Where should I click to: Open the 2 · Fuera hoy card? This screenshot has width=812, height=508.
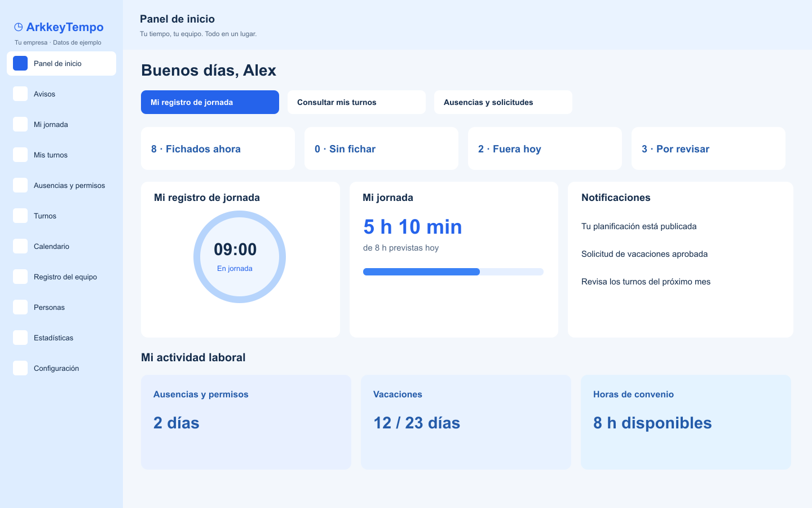coord(545,148)
